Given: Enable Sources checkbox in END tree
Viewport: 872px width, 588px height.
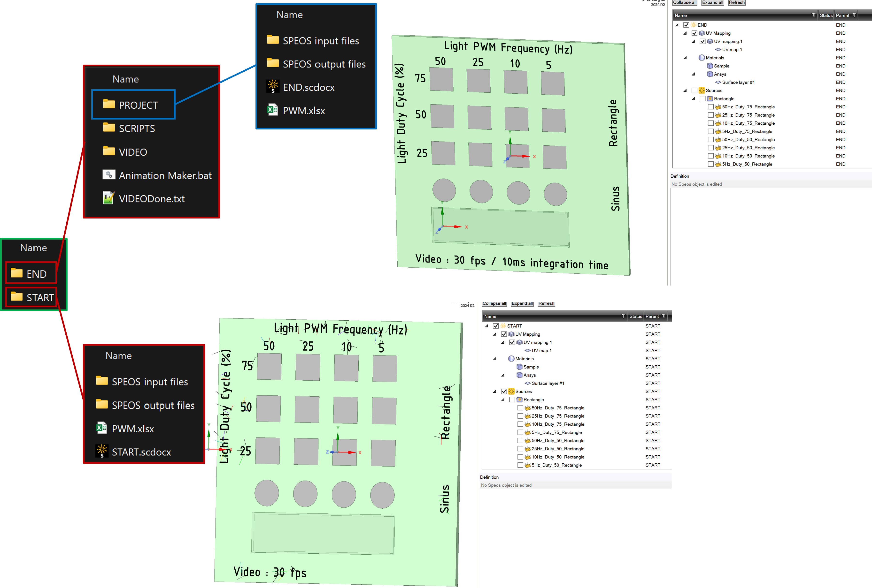Looking at the screenshot, I should [x=695, y=90].
